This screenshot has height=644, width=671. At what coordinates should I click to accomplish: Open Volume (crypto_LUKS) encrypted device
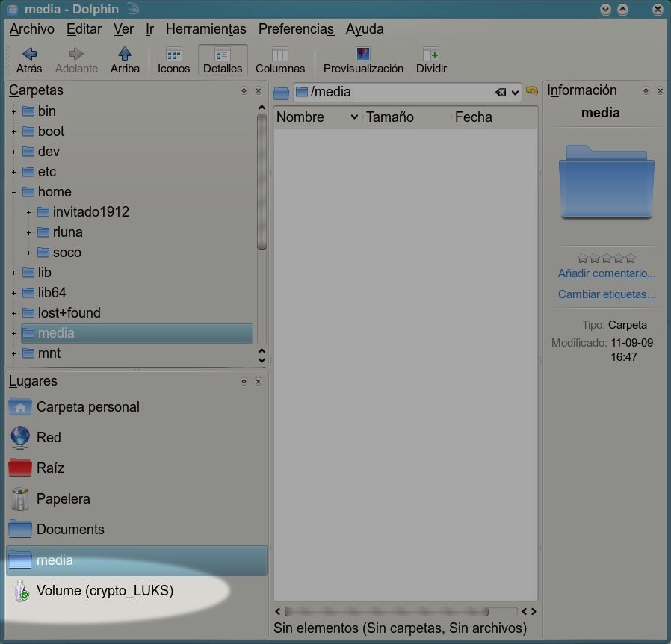click(105, 591)
